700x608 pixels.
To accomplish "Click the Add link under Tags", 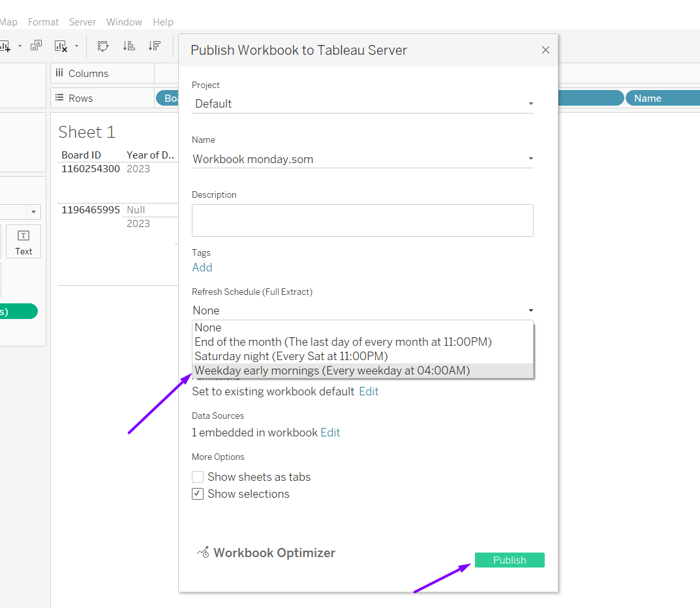I will 202,267.
